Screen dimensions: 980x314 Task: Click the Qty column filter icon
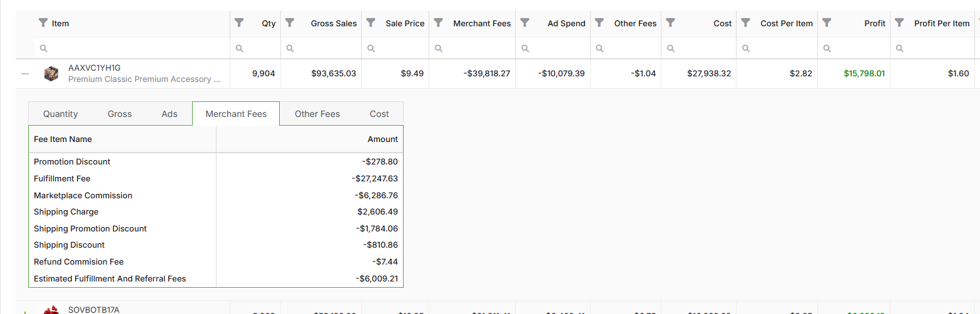coord(239,23)
